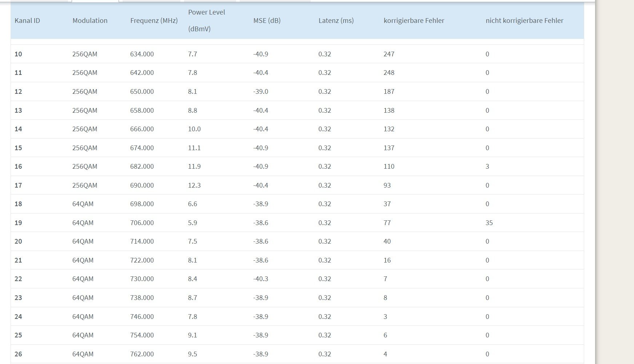
Task: Click latency value for channel 26
Action: (324, 354)
